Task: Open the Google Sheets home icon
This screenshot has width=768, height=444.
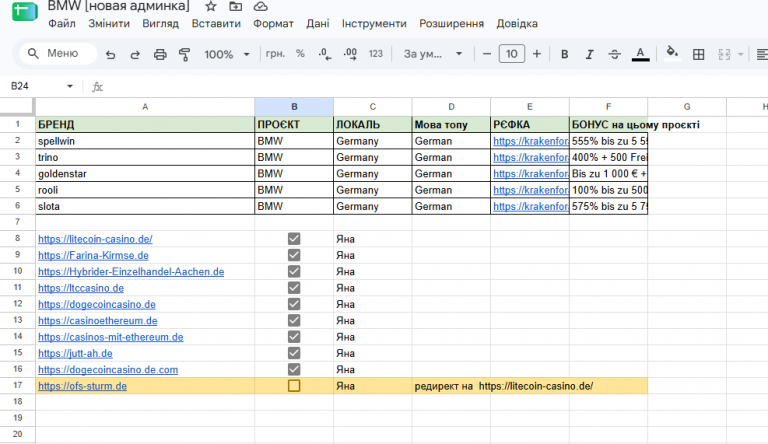Action: (24, 11)
